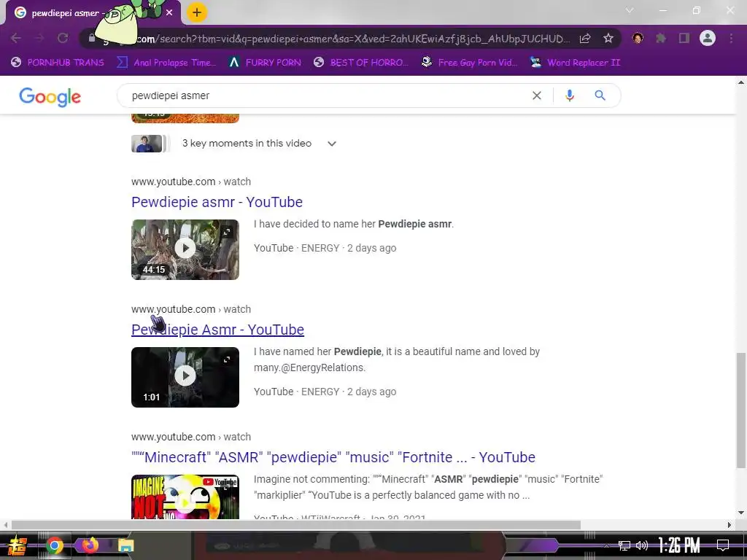Open the 'Word Replacer II' bookmark
The width and height of the screenshot is (747, 560).
coord(575,63)
